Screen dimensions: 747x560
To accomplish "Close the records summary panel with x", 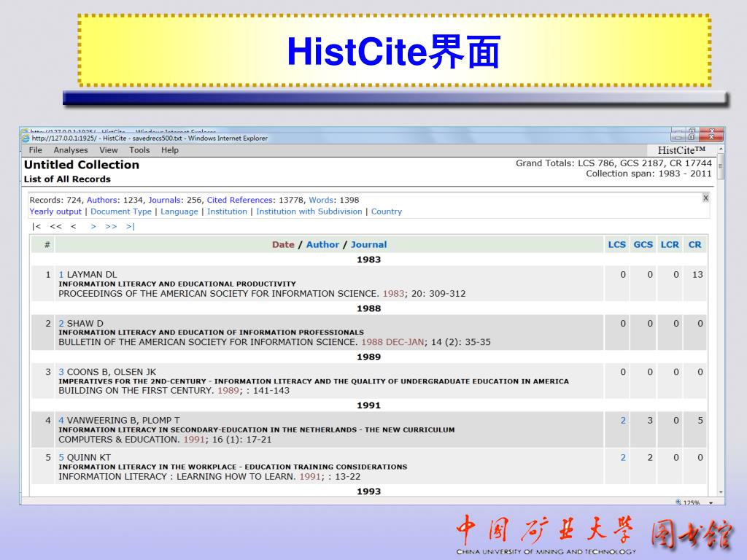I will [705, 198].
